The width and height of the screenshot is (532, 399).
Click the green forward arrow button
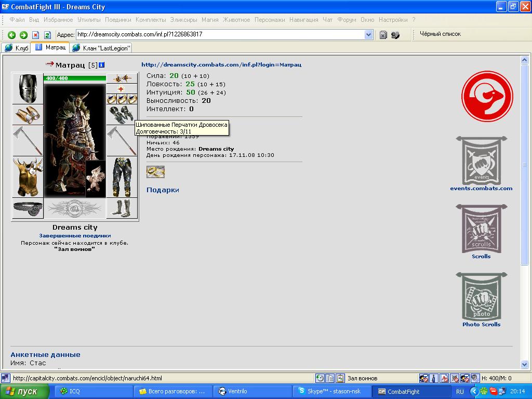tap(23, 35)
